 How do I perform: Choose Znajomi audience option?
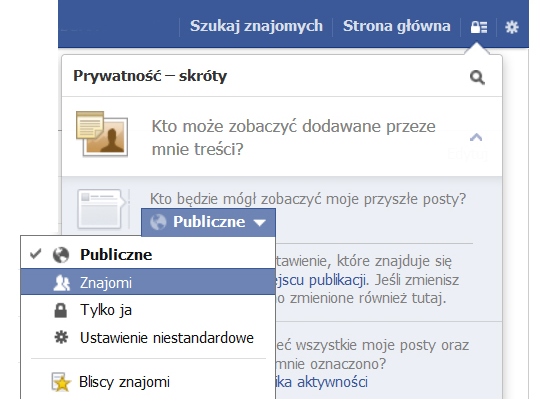(148, 282)
